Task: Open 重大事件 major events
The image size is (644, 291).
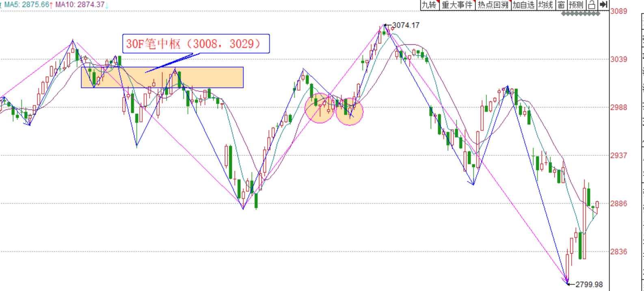Action: click(457, 5)
